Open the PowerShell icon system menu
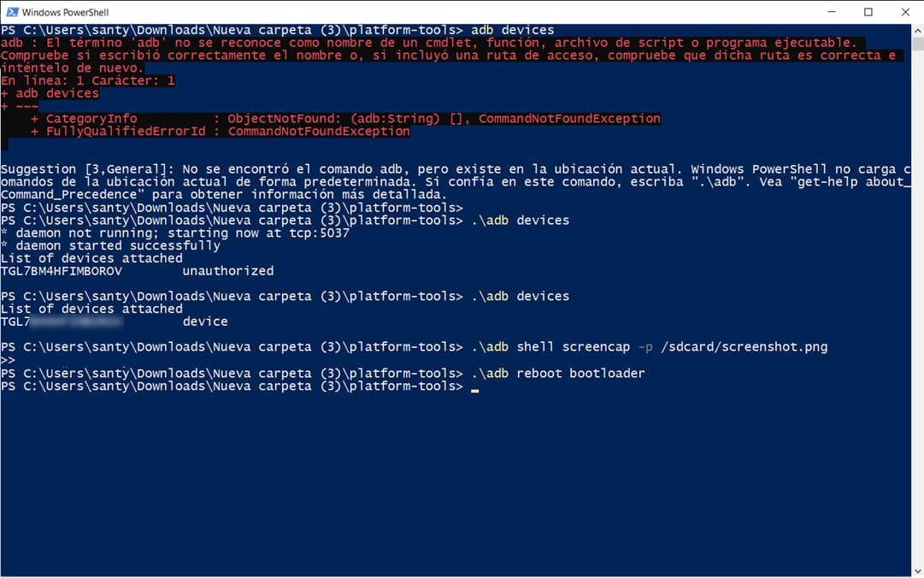Screen dimensions: 924x578 tap(12, 12)
